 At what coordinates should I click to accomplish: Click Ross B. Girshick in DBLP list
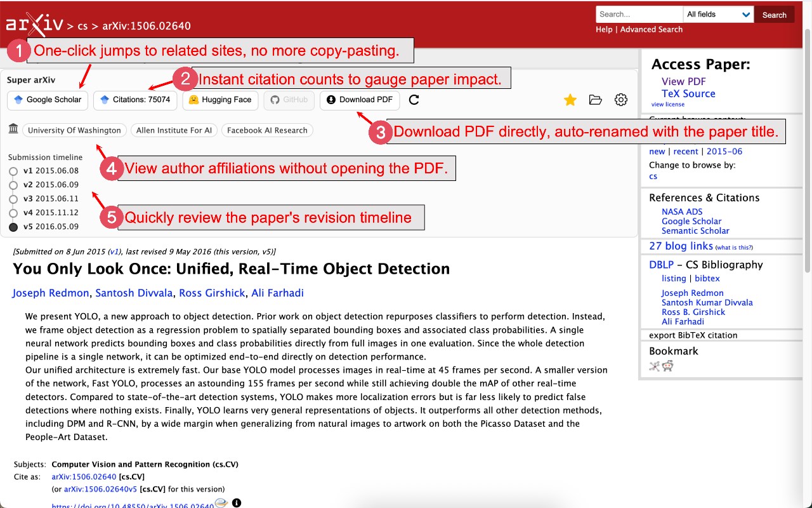[x=693, y=312]
